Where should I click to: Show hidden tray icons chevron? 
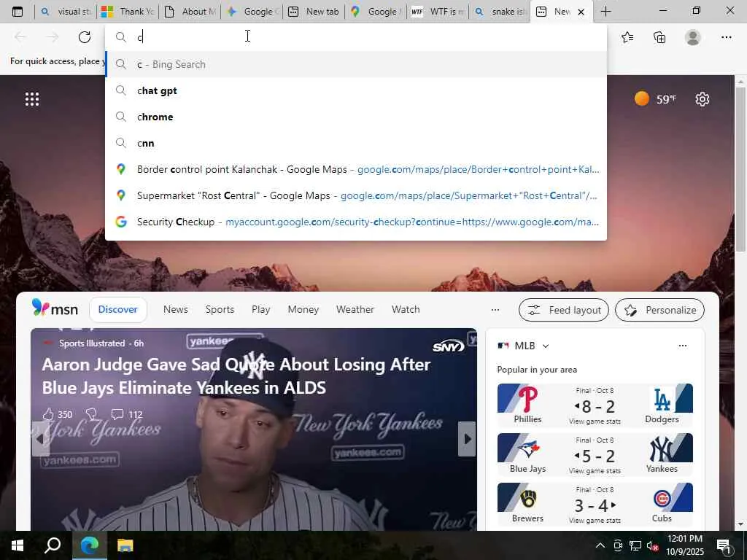600,545
